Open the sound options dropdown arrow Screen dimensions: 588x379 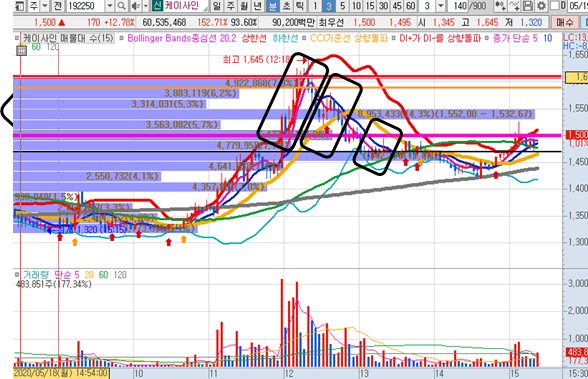pos(146,6)
